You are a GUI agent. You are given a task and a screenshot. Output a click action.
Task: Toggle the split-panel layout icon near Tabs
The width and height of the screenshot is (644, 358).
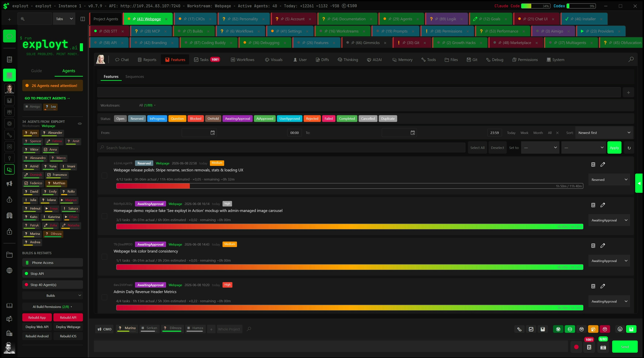click(x=83, y=19)
